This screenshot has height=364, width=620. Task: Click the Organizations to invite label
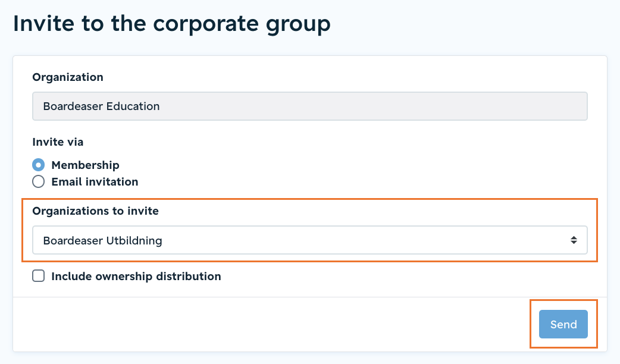95,211
